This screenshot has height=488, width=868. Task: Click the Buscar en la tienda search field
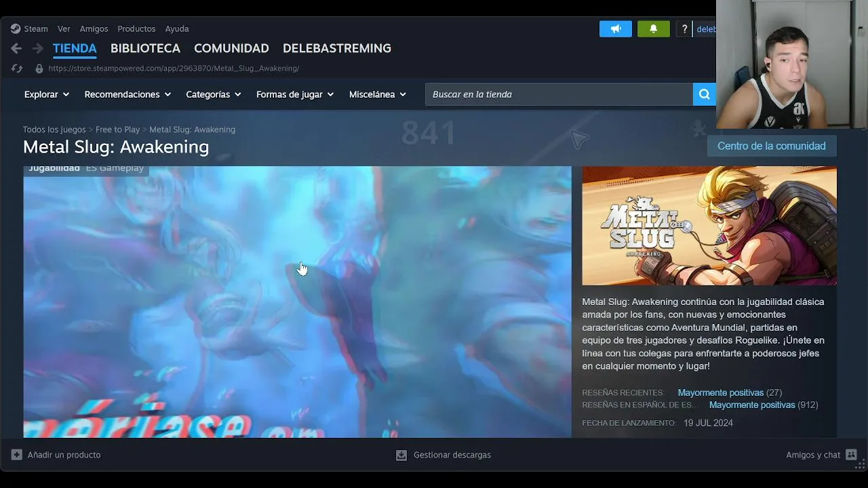559,94
